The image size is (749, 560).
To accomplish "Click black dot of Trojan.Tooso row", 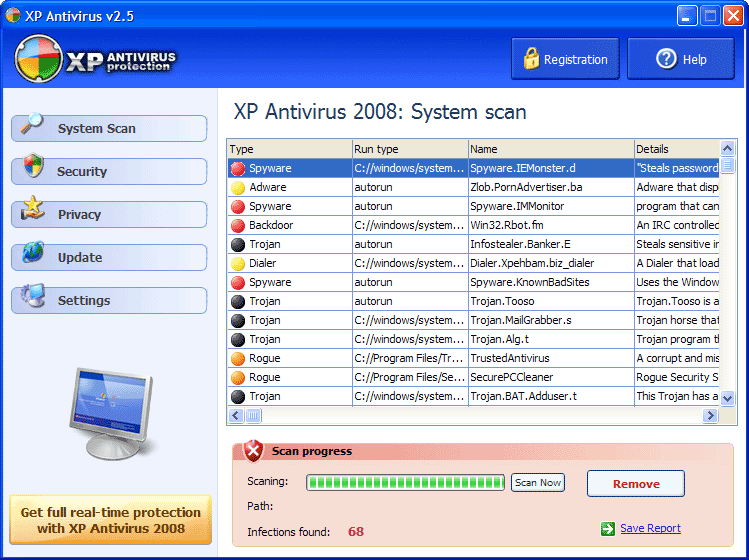I will 238,302.
